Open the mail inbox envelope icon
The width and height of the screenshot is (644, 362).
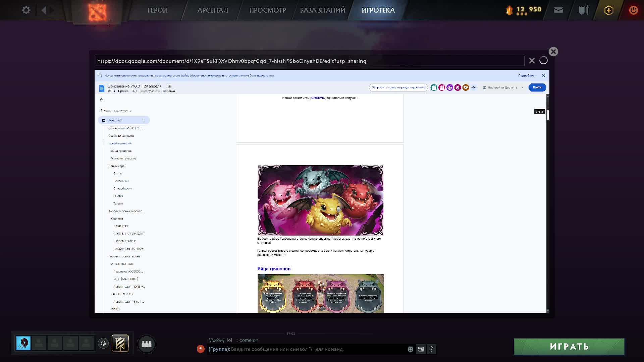[558, 10]
